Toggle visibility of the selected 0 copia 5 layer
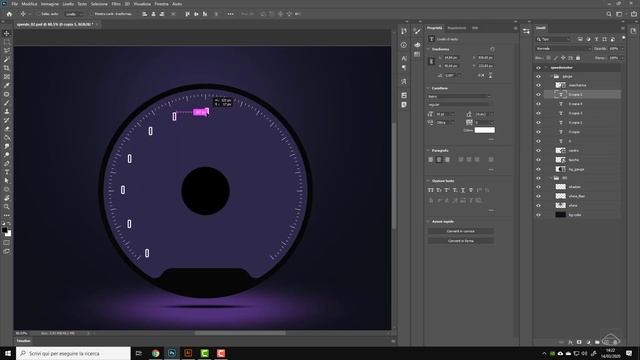640x360 pixels. point(538,95)
